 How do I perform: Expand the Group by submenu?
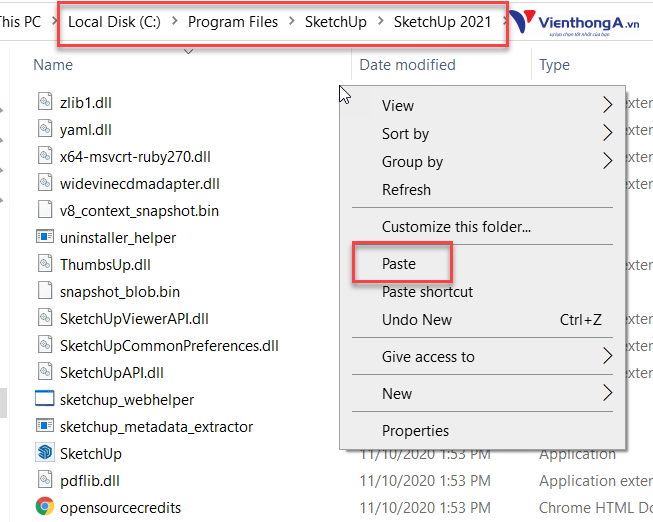[x=482, y=161]
